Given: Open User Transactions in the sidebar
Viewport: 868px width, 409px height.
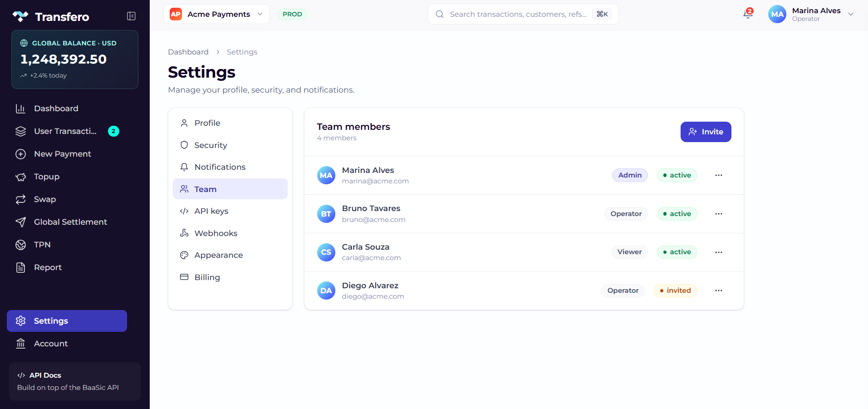Looking at the screenshot, I should pyautogui.click(x=67, y=131).
